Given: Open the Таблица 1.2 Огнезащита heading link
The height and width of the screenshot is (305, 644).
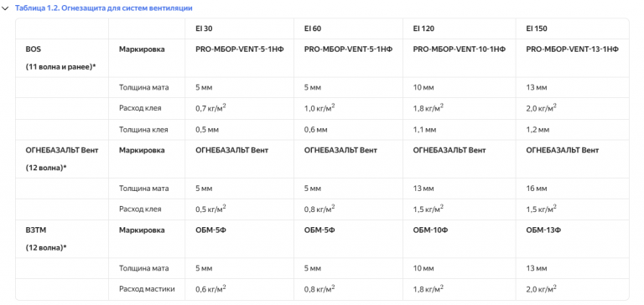Looking at the screenshot, I should point(103,8).
